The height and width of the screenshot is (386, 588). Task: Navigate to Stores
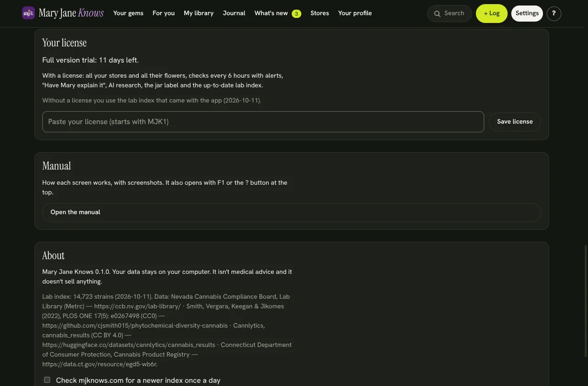click(x=320, y=13)
